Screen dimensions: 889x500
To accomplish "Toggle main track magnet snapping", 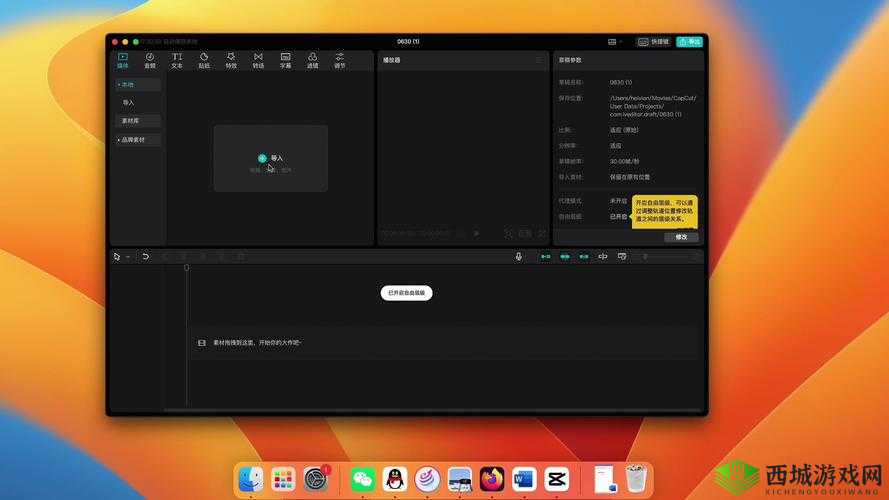I will click(545, 257).
